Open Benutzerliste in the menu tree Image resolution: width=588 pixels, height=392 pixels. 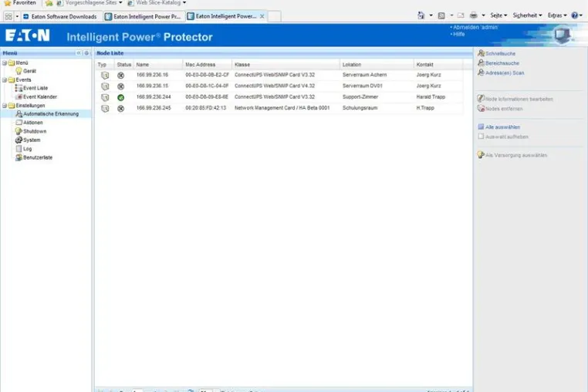point(34,157)
